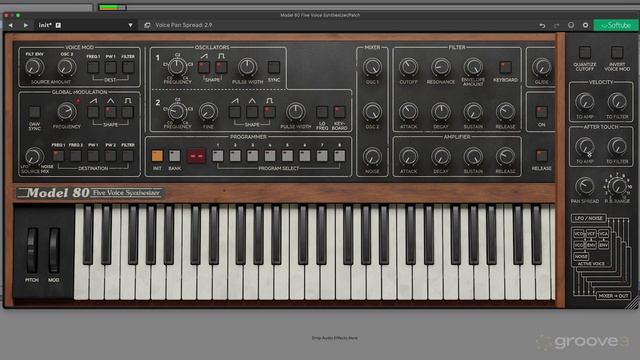Image resolution: width=640 pixels, height=360 pixels.
Task: Toggle Voice Mod PW 1 destination
Action: tap(111, 67)
